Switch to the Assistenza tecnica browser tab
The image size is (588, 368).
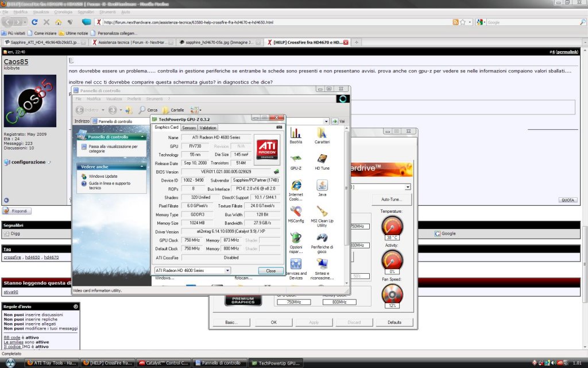tap(132, 43)
